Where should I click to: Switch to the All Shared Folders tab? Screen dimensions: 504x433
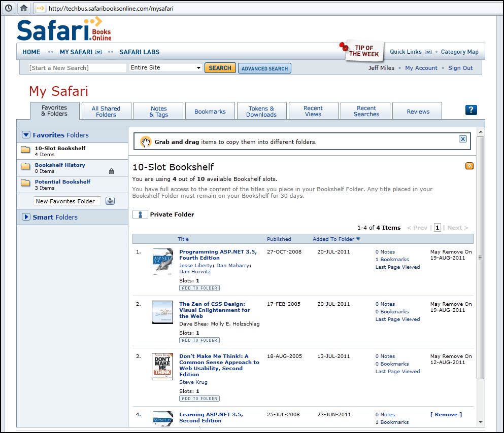pyautogui.click(x=106, y=112)
